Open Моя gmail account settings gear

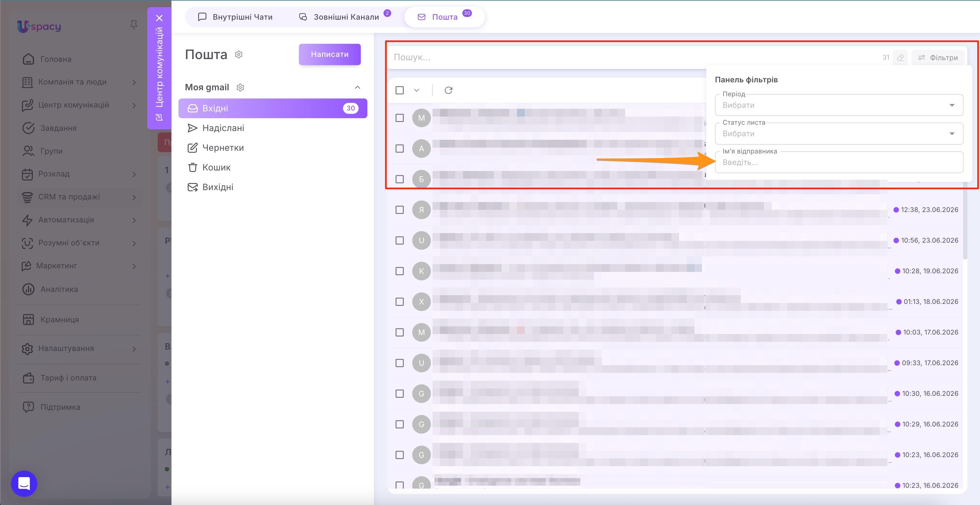pos(240,88)
